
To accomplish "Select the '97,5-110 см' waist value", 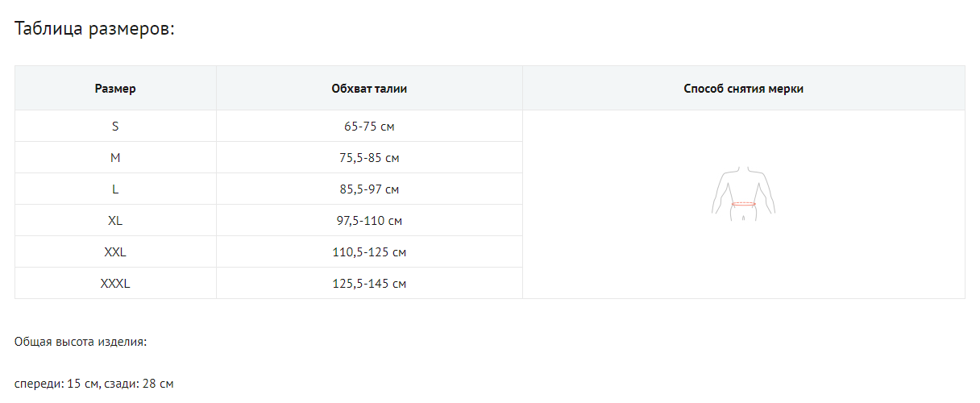I will click(369, 221).
